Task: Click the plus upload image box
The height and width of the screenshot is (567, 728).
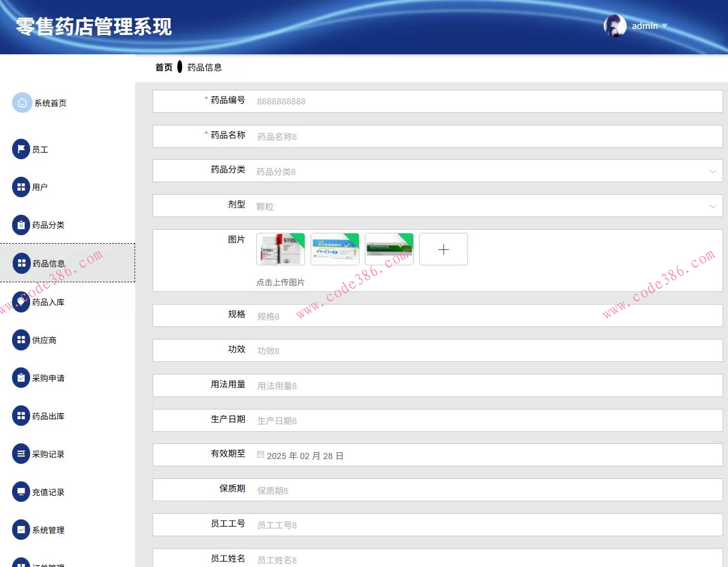Action: click(x=443, y=249)
